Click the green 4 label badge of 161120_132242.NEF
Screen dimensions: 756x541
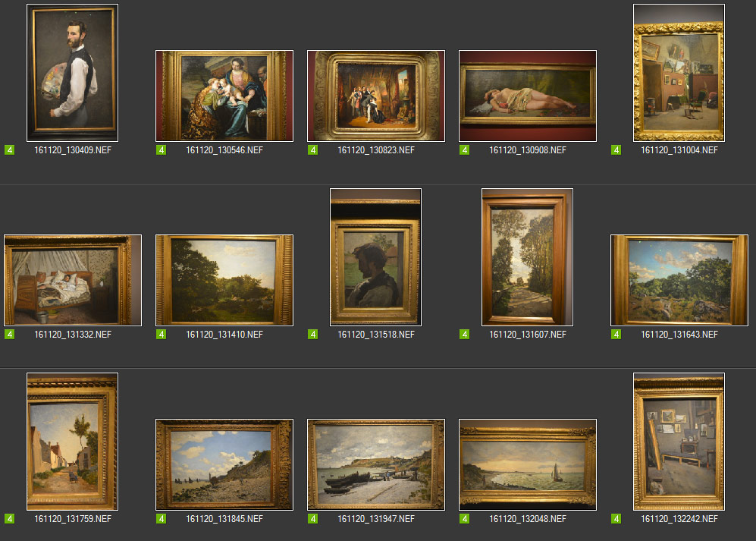click(x=616, y=519)
